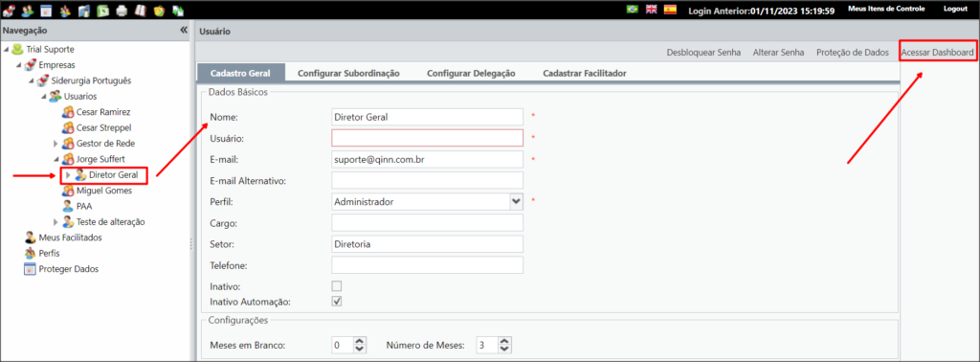Click the Perfis icon in navigation
Image resolution: width=980 pixels, height=362 pixels.
click(x=30, y=253)
